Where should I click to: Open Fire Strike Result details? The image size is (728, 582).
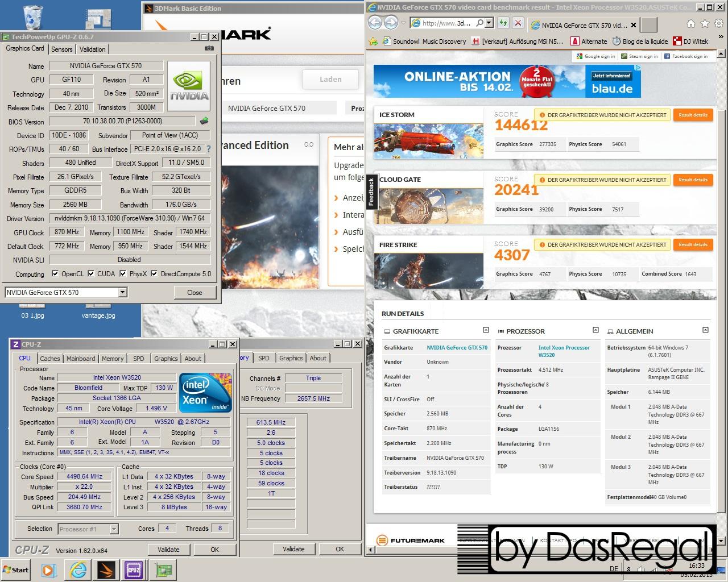click(x=693, y=244)
